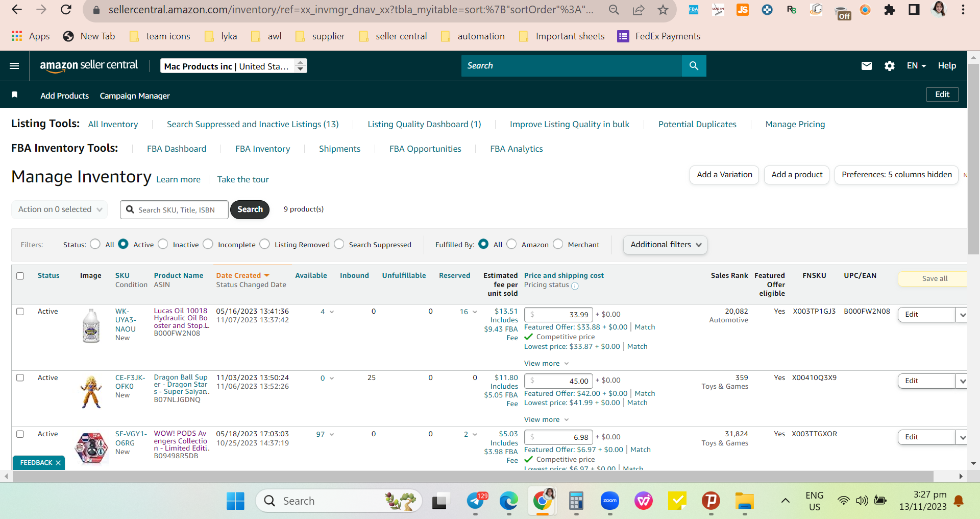Click the Add a Variation button
The image size is (980, 519).
[x=724, y=175]
